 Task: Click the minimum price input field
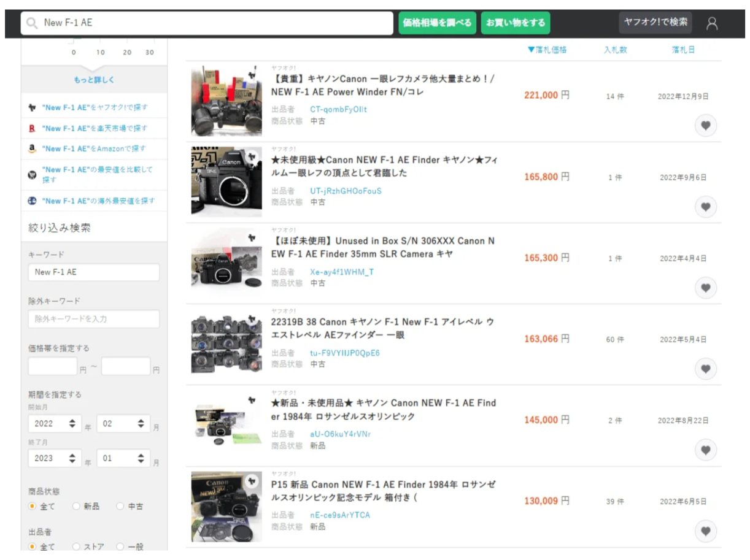tap(52, 366)
